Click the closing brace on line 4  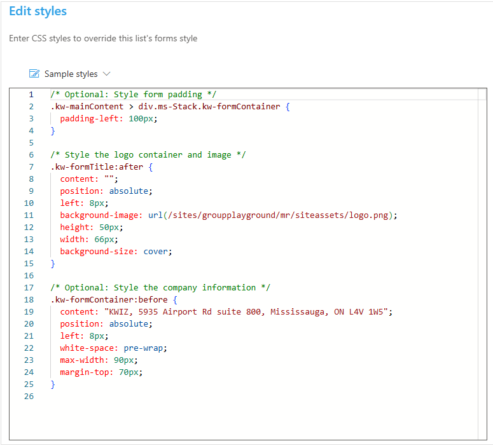[x=53, y=131]
